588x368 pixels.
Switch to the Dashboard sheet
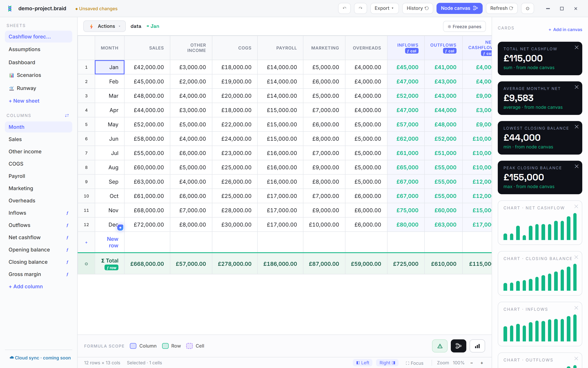(38, 62)
